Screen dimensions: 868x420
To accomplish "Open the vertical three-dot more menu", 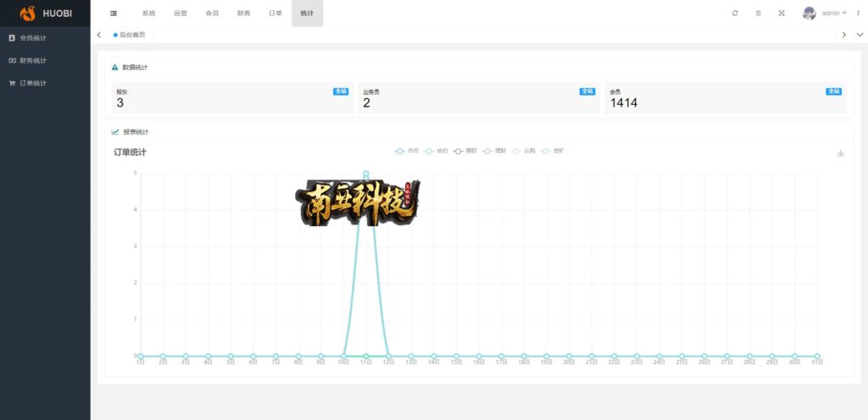I will pyautogui.click(x=859, y=14).
